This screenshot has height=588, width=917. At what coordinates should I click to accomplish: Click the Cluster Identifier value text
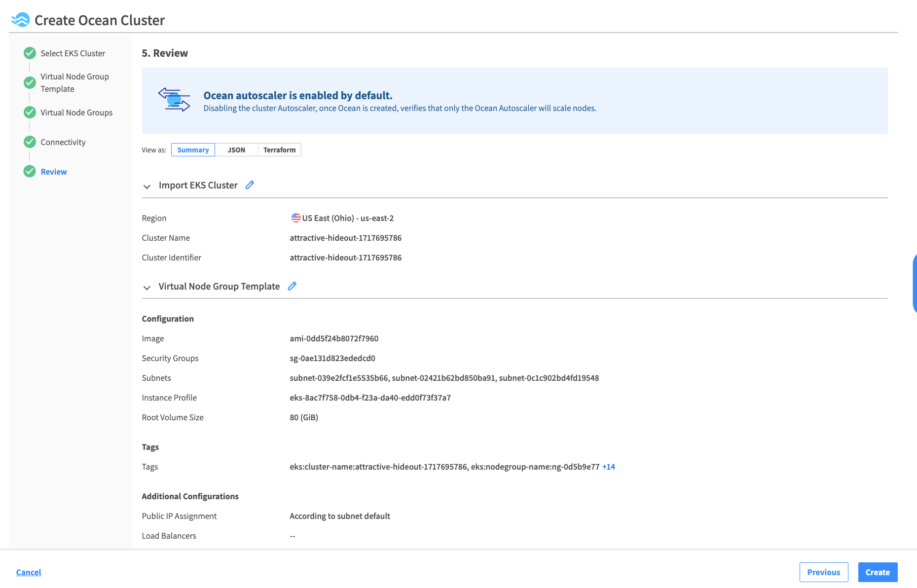coord(346,257)
